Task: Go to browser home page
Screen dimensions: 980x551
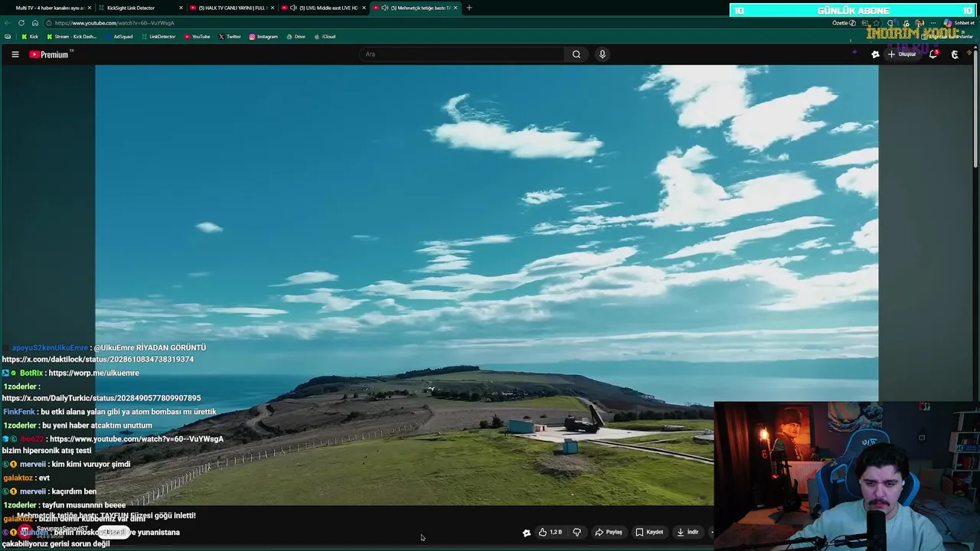Action: pyautogui.click(x=34, y=23)
